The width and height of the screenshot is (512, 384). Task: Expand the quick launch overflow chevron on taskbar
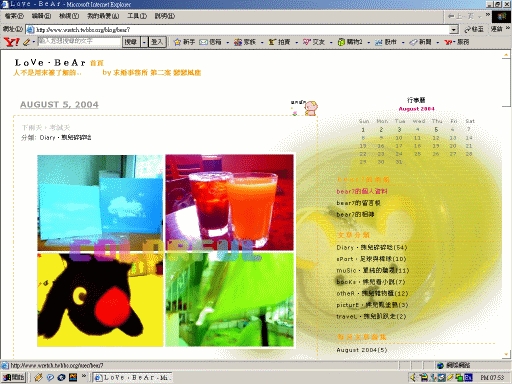coord(84,376)
